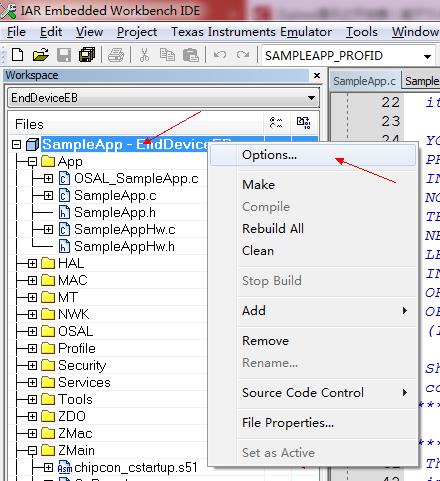Click the Redo toolbar icon

tap(243, 55)
